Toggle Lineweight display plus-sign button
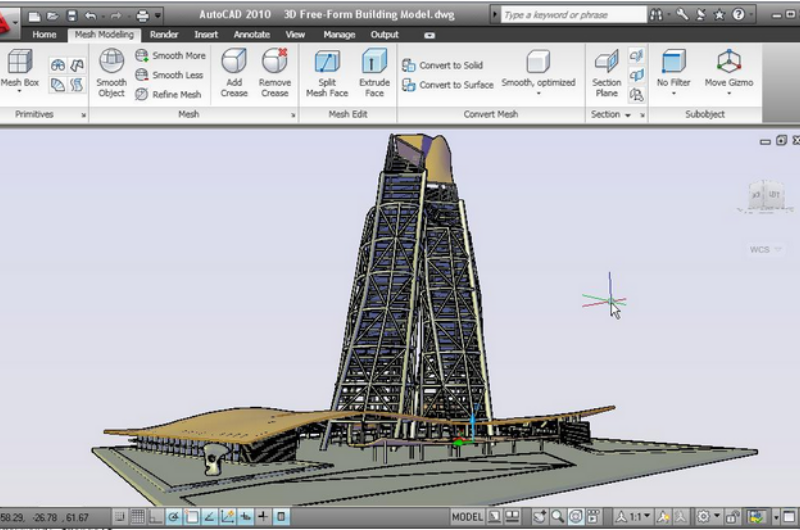Screen dimensions: 800x530 point(263,517)
